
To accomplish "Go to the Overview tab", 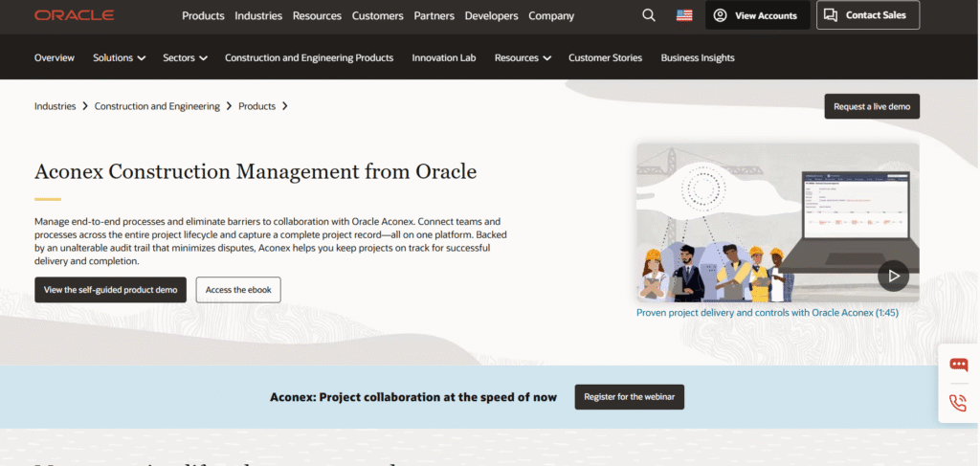I will [x=55, y=57].
